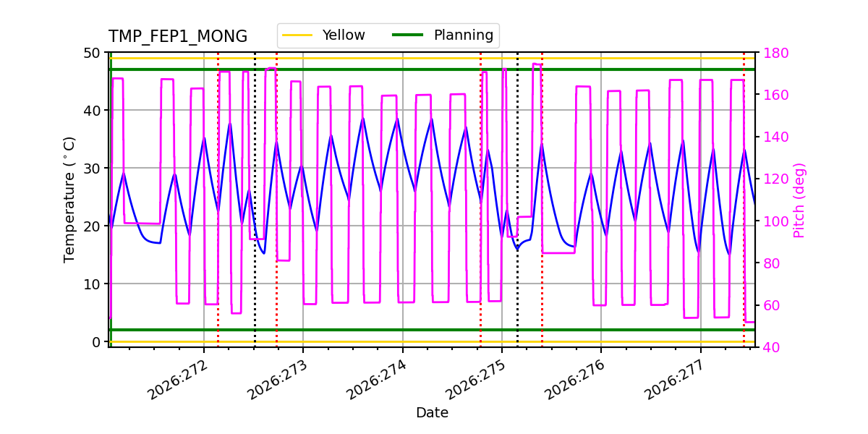Click the plot title TMP_FEP1_MONG
868x434 pixels.
click(x=178, y=37)
